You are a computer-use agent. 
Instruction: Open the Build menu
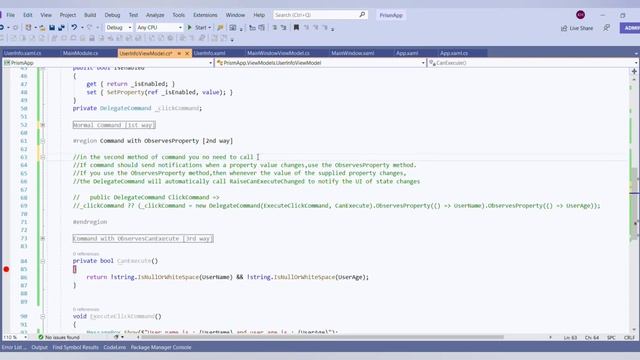pyautogui.click(x=90, y=15)
